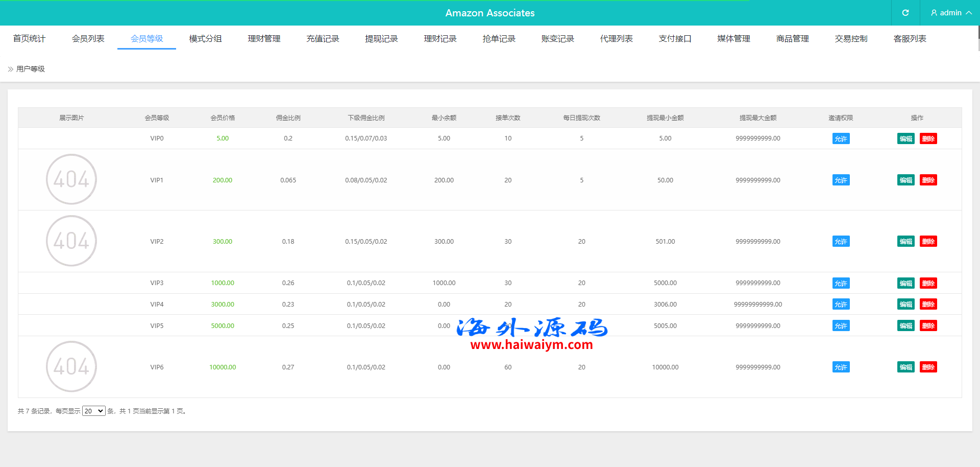Delete the VIP2 membership level
This screenshot has height=467, width=980.
(x=928, y=241)
